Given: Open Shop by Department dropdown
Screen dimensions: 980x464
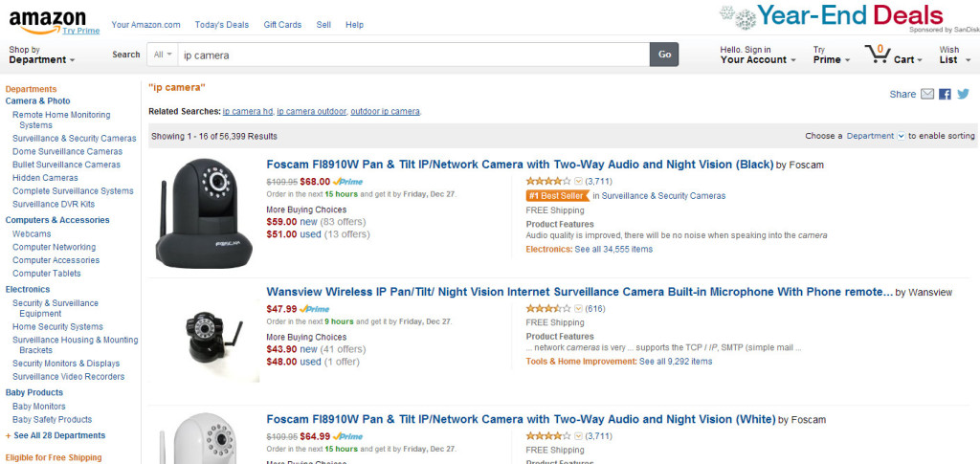Looking at the screenshot, I should (x=42, y=55).
